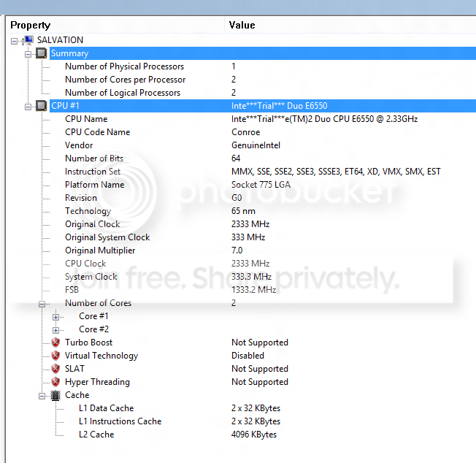Image resolution: width=476 pixels, height=463 pixels.
Task: Expand the Core #2 node
Action: pos(56,330)
